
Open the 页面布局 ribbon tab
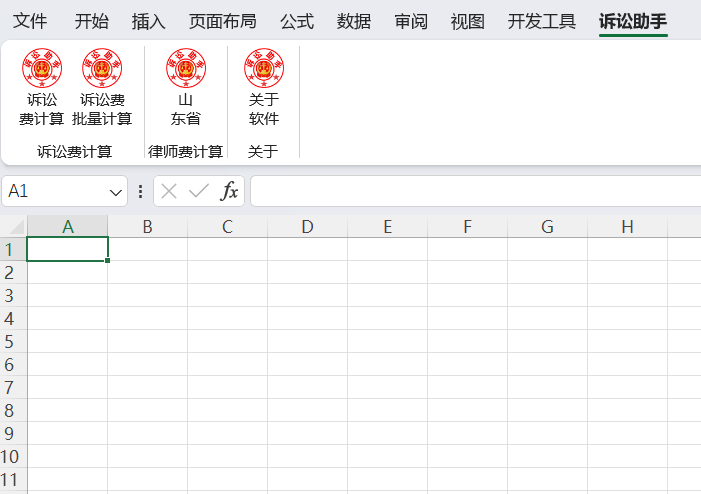[222, 21]
